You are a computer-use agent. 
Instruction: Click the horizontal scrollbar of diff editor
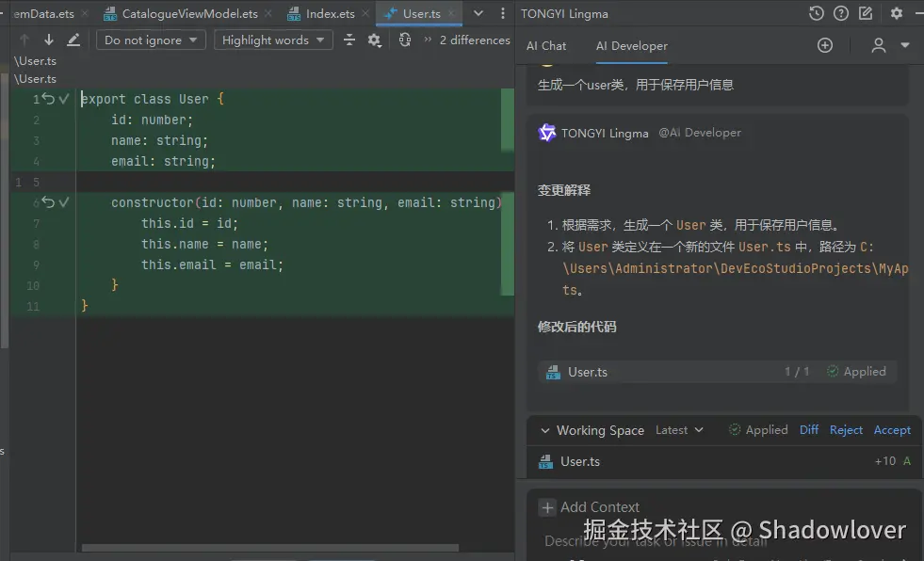(x=270, y=548)
